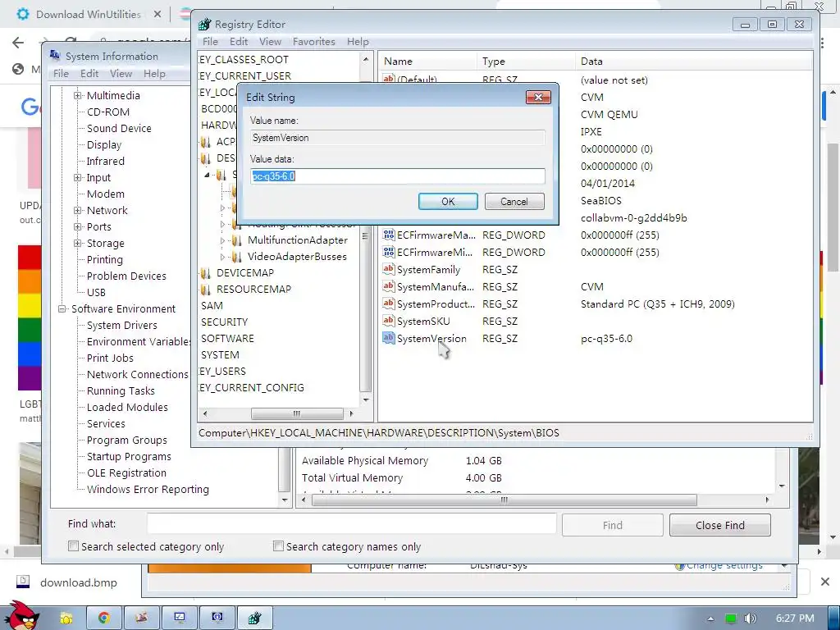The width and height of the screenshot is (840, 630).
Task: Click the RESOURCEMAP folder icon in the registry tree
Action: click(x=206, y=290)
